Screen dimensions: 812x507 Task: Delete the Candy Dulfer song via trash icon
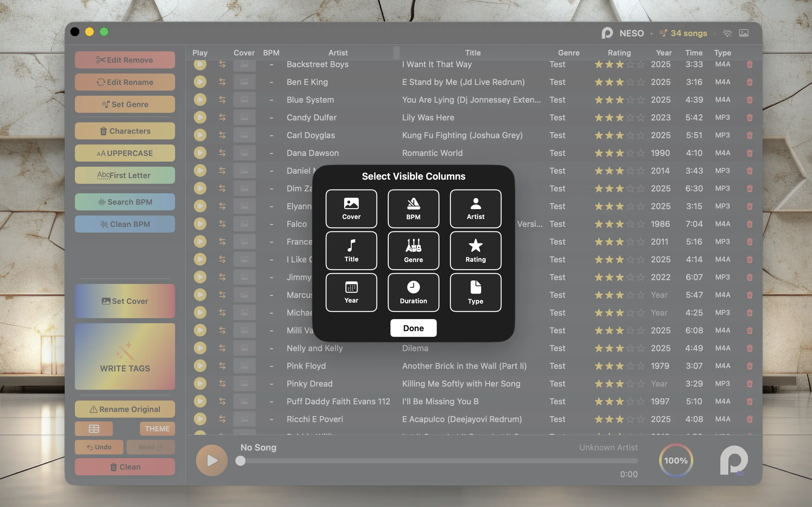[749, 118]
